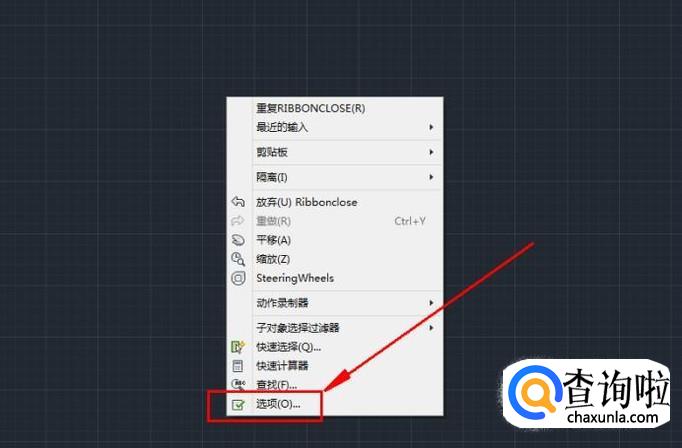
Task: Open the SteeringWheels wheel icon
Action: [x=238, y=278]
